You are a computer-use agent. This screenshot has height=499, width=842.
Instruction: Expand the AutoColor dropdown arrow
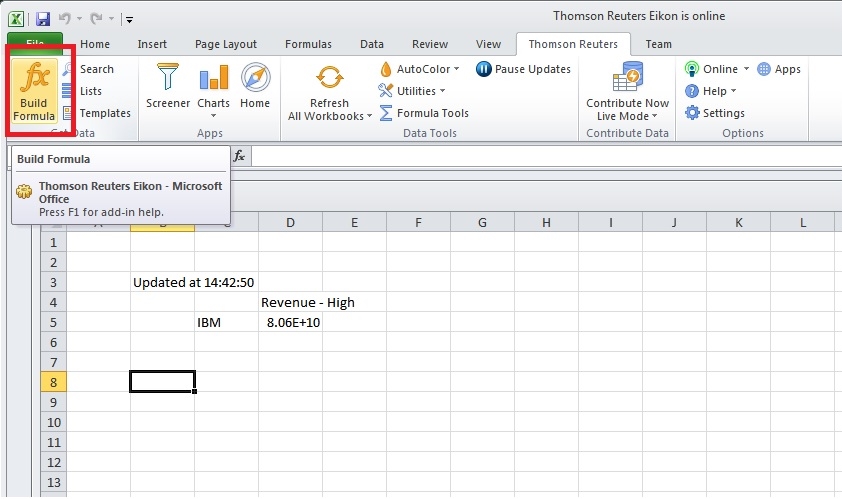coord(456,69)
